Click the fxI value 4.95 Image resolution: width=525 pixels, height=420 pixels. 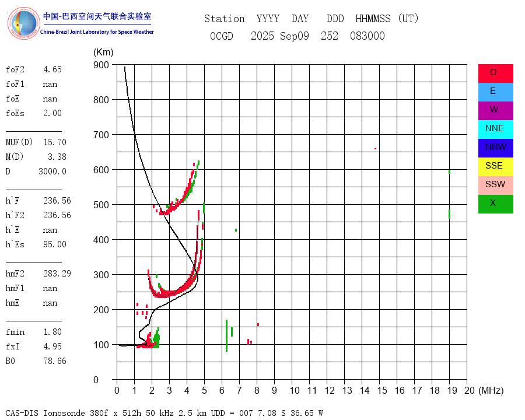[52, 346]
